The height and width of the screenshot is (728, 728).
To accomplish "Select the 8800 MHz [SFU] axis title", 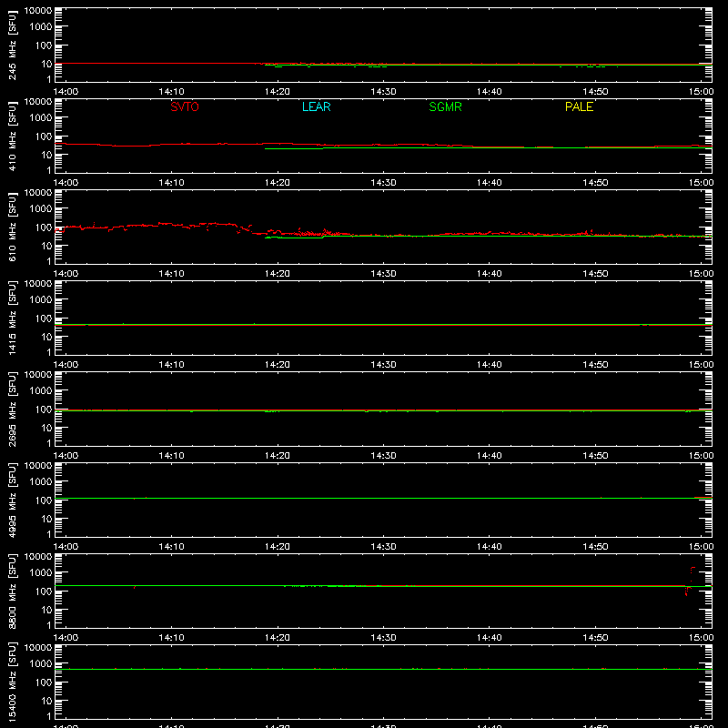I will click(x=12, y=591).
